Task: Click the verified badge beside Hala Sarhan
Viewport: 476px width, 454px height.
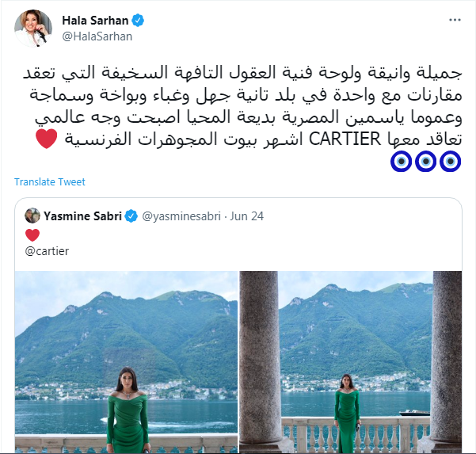Action: pyautogui.click(x=138, y=21)
